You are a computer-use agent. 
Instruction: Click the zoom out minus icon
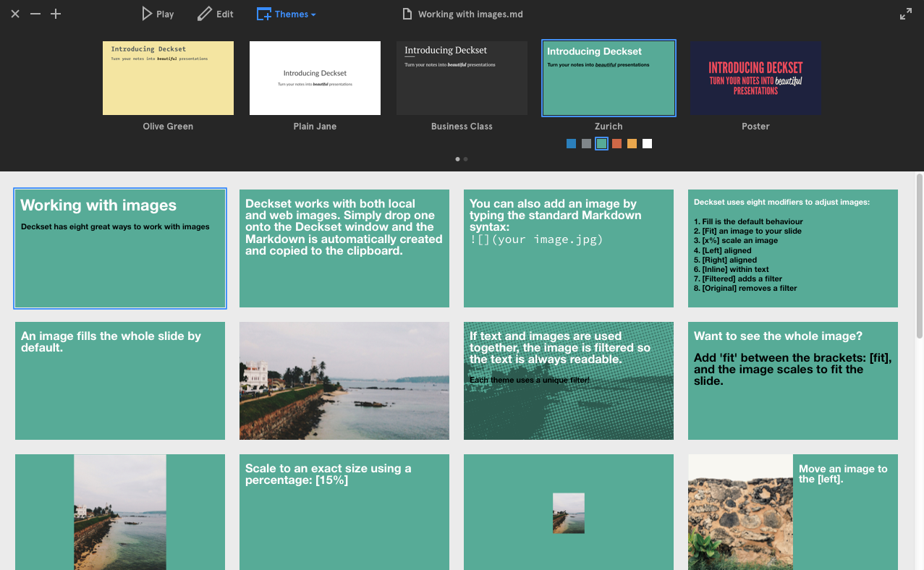35,14
